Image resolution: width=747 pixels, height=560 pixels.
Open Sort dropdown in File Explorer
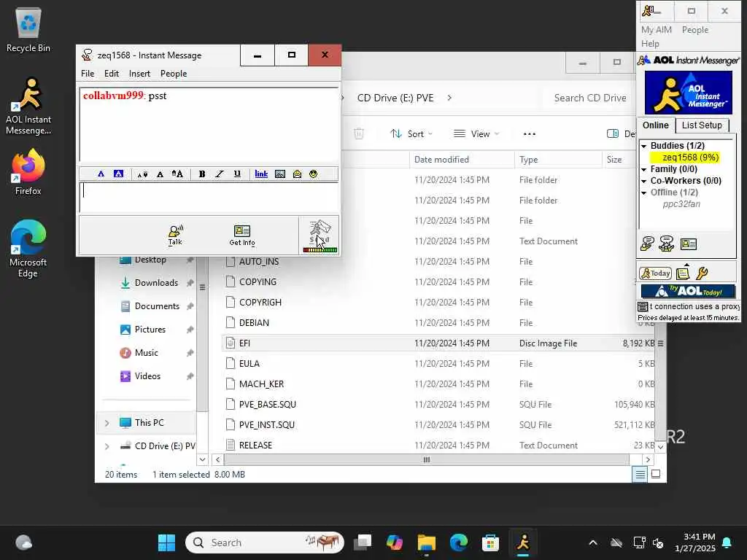411,134
